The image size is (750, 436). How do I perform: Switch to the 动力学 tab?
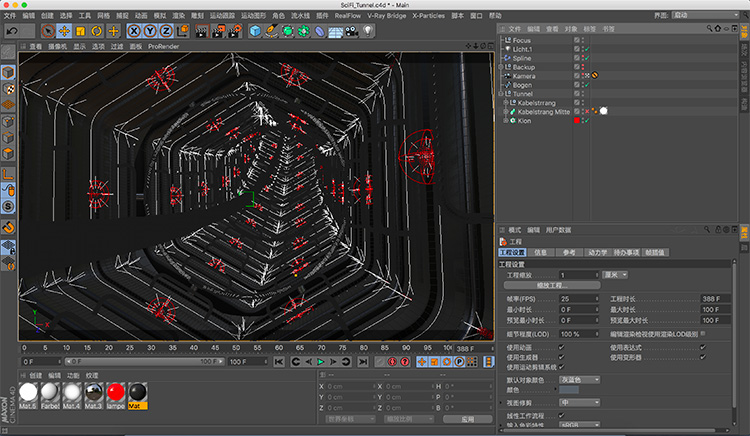coord(597,252)
